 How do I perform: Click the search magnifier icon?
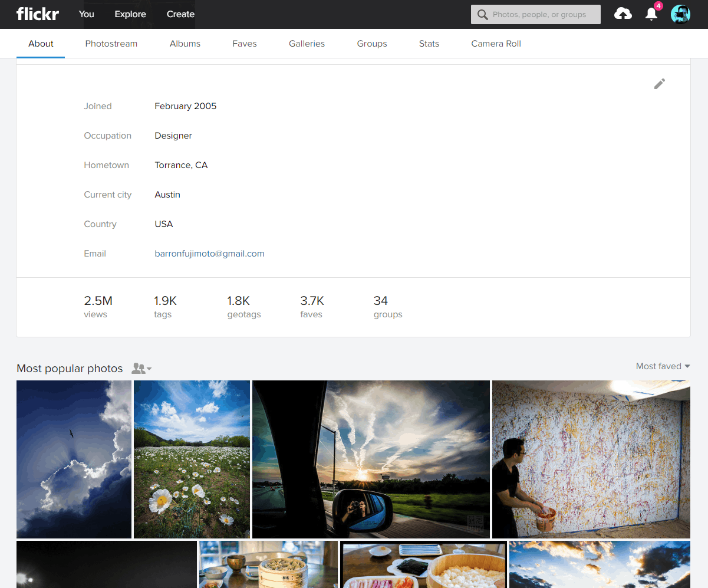coord(483,14)
